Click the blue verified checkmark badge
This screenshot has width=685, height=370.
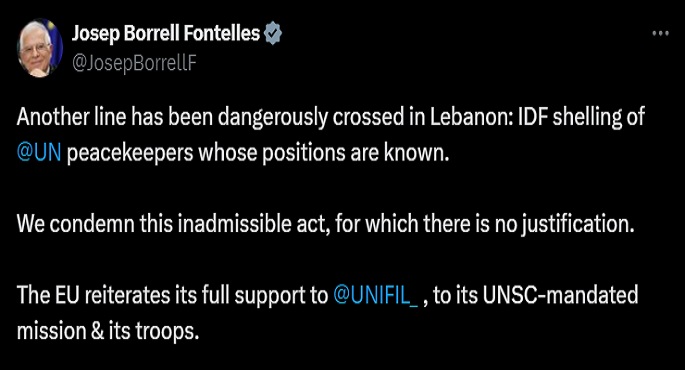[273, 34]
